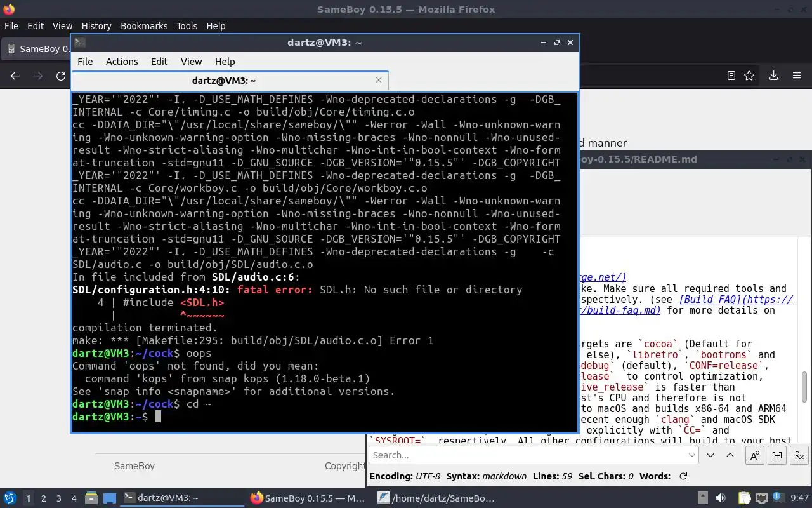Switch to workspace 3
Viewport: 812px width, 508px height.
pyautogui.click(x=59, y=498)
